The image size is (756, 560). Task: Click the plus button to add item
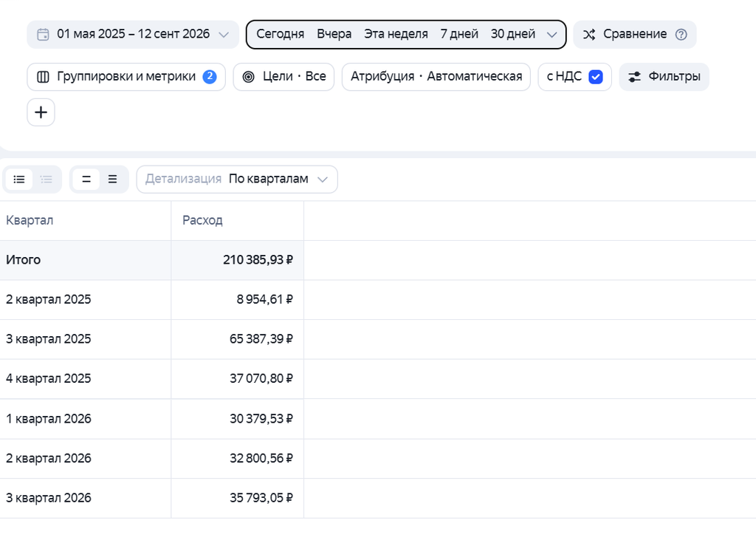click(x=41, y=112)
